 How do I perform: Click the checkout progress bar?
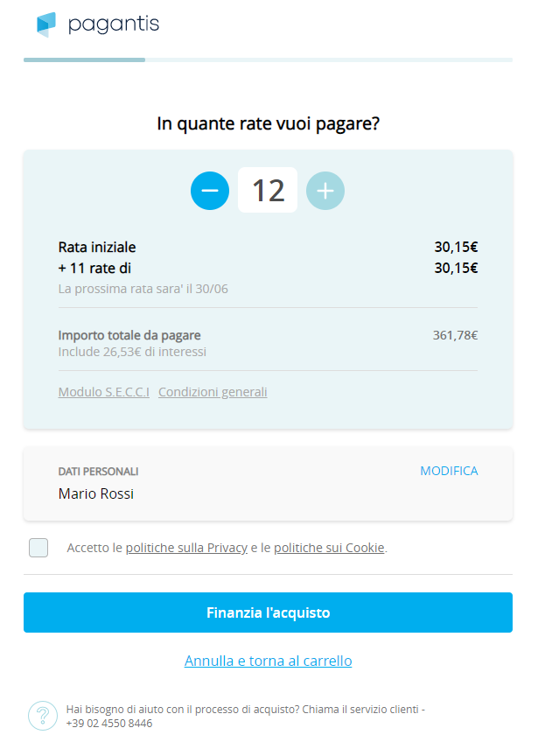click(x=268, y=59)
